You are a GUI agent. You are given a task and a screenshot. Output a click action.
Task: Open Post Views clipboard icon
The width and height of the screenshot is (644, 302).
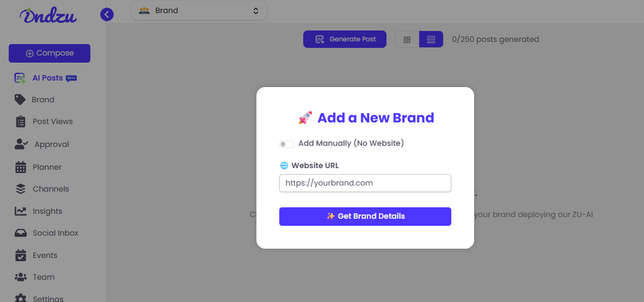click(21, 121)
